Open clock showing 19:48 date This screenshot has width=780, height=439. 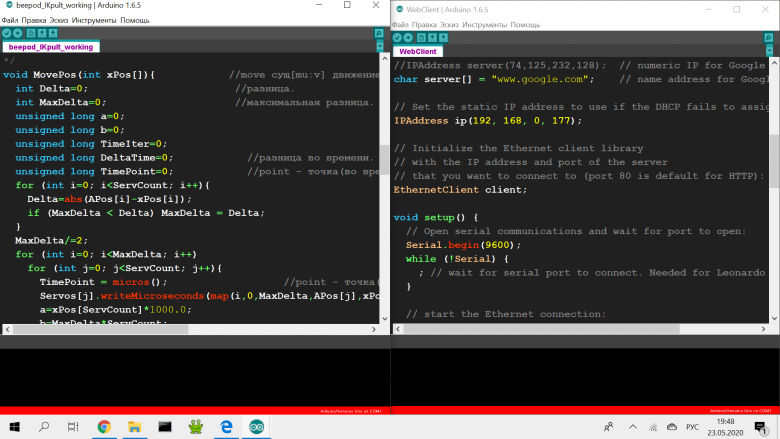(x=726, y=427)
